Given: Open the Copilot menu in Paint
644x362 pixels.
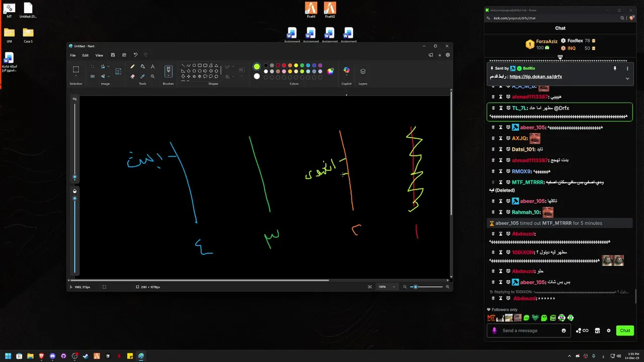Looking at the screenshot, I should tap(346, 70).
